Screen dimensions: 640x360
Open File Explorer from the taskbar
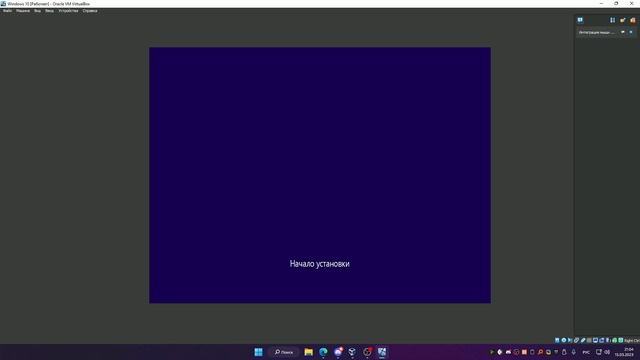point(309,352)
